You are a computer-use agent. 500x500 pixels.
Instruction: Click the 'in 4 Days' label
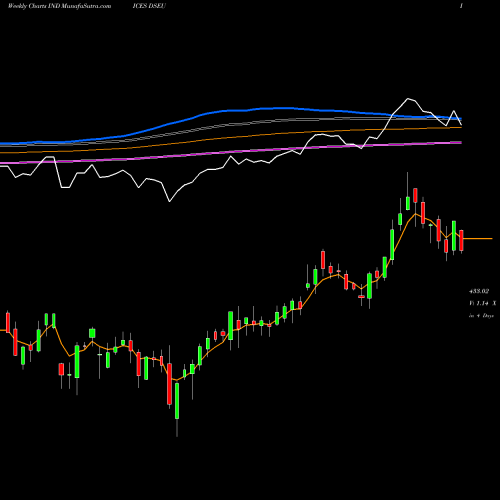(x=481, y=315)
